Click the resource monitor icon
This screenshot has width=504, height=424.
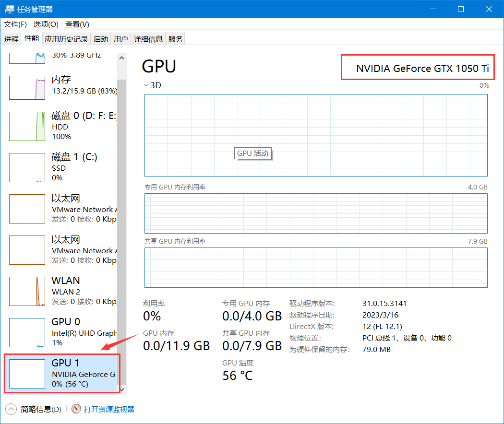pos(76,409)
